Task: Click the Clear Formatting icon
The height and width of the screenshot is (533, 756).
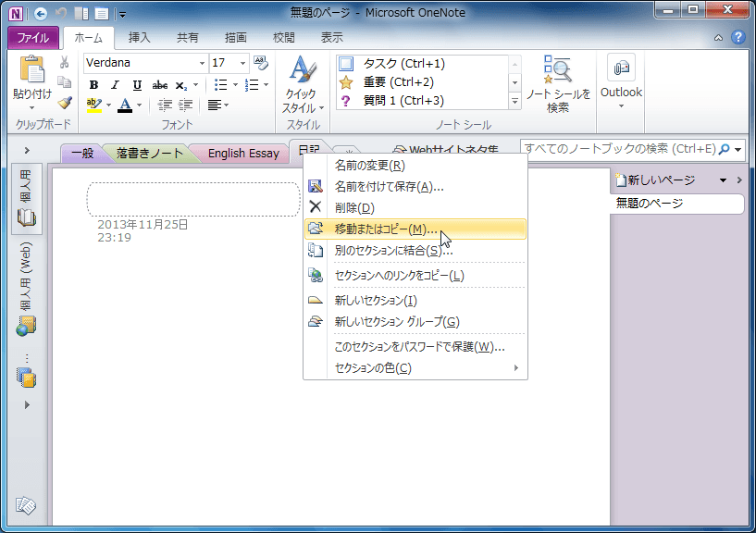Action: pyautogui.click(x=261, y=63)
